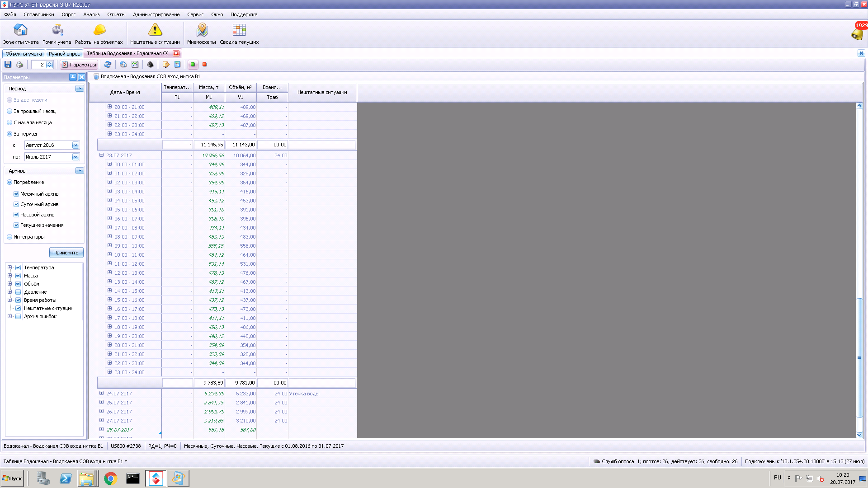Open Сводка текущих grid icon
Image resolution: width=868 pixels, height=488 pixels.
pyautogui.click(x=239, y=34)
